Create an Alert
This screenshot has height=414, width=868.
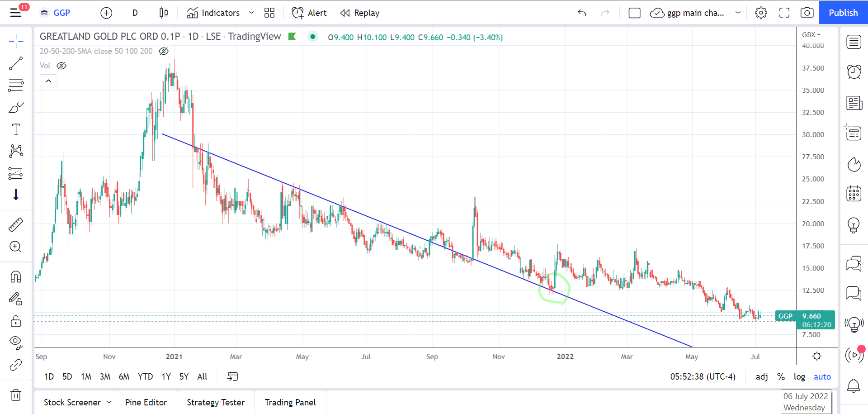pyautogui.click(x=309, y=13)
